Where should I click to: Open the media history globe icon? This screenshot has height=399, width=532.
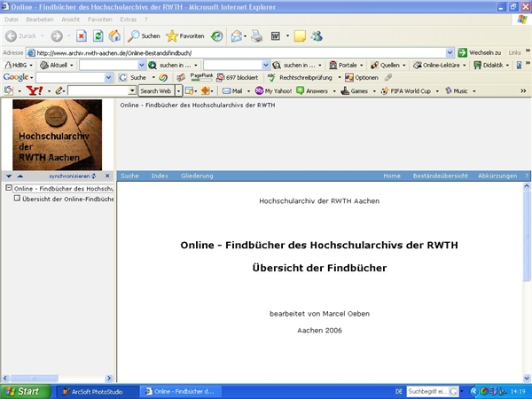coord(216,36)
